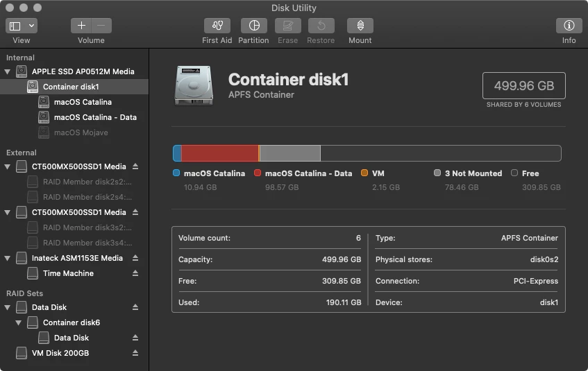Open the View dropdown chevron
Screen dimensions: 588x371
click(x=31, y=26)
